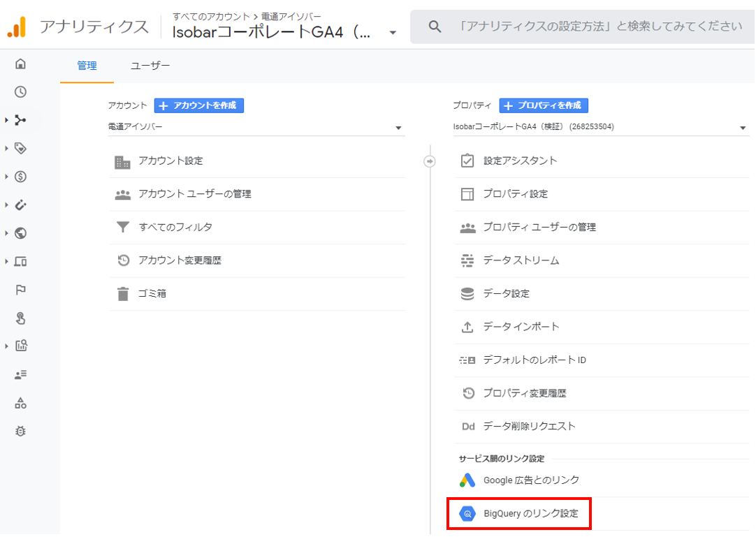Open the attribution magnet icon in sidebar
The image size is (756, 560).
[x=20, y=205]
